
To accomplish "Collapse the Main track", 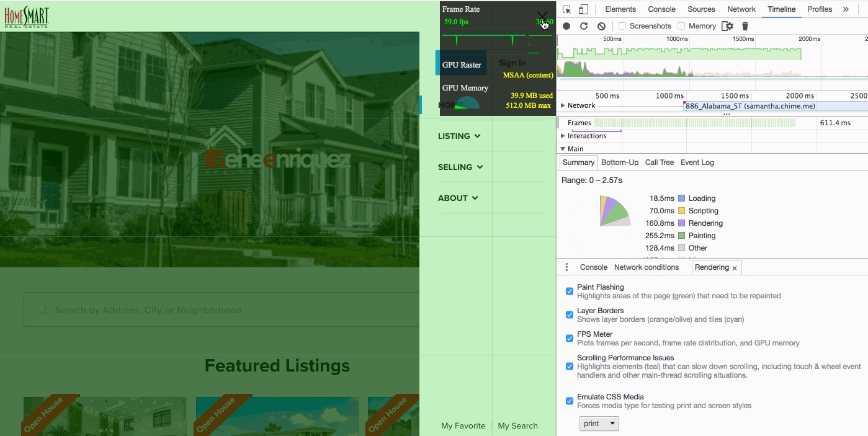I will 563,149.
